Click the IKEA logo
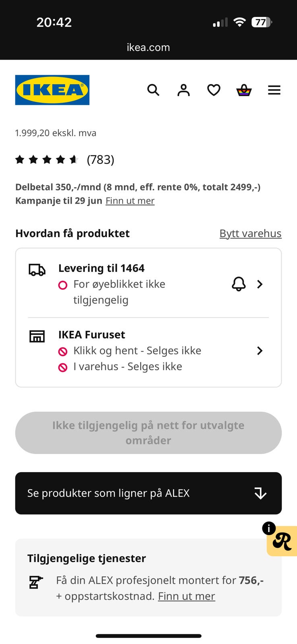The height and width of the screenshot is (644, 297). tap(52, 90)
